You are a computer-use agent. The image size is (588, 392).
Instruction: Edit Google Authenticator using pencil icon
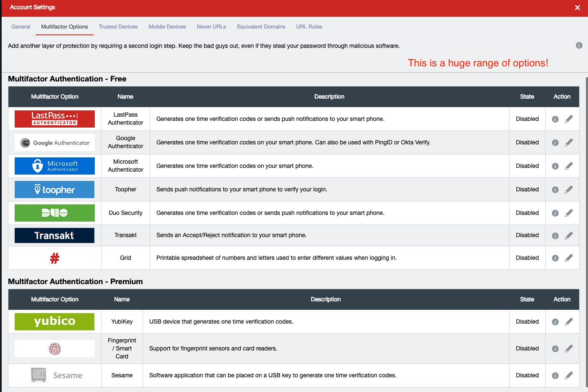point(569,143)
